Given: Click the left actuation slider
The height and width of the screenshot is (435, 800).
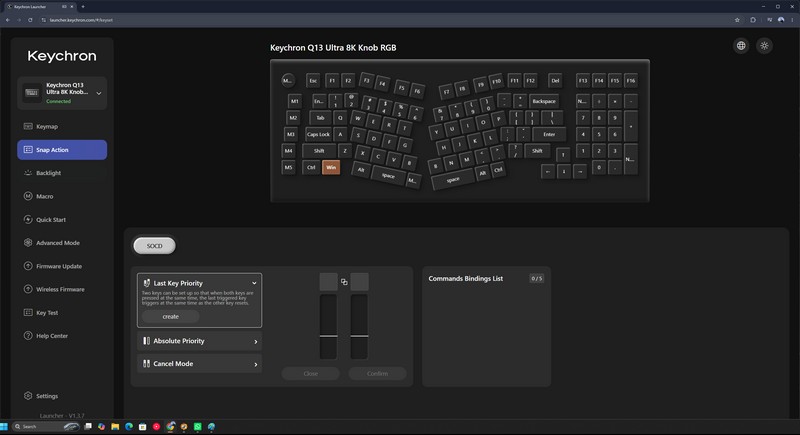Looking at the screenshot, I should click(328, 326).
